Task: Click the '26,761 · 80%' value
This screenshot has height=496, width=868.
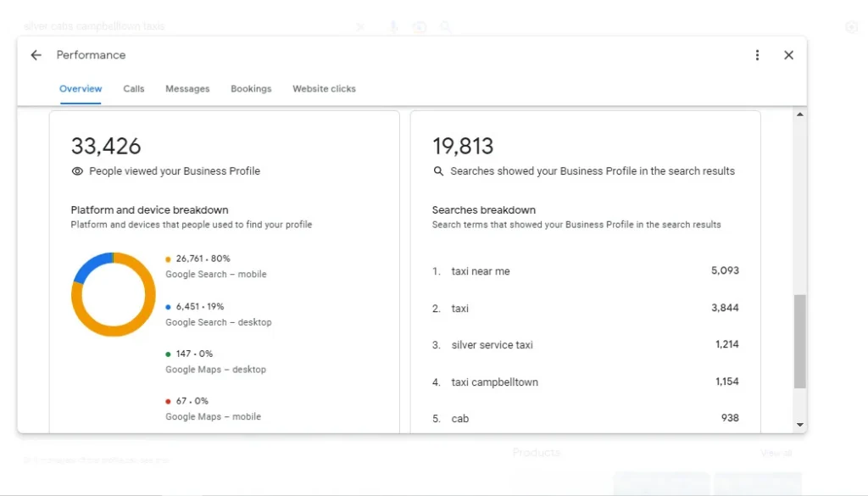Action: [203, 259]
